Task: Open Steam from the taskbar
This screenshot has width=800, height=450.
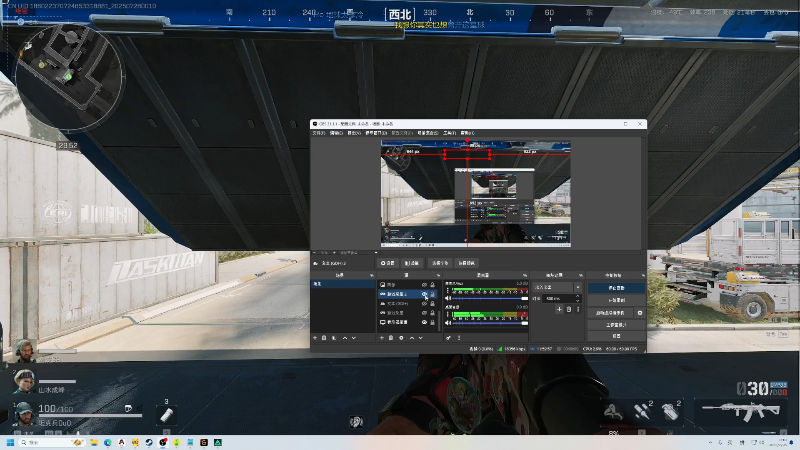Action: point(149,442)
